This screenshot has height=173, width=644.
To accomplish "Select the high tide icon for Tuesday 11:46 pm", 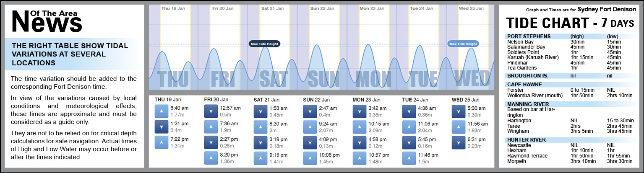I will 409,158.
